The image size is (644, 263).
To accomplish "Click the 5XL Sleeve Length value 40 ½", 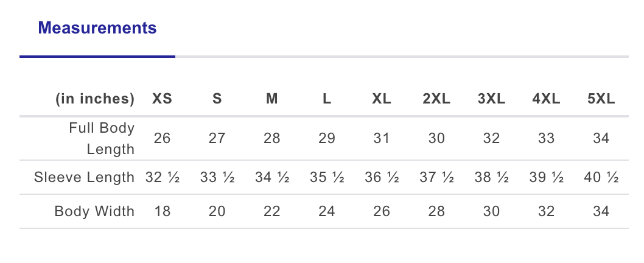I will pos(601,178).
